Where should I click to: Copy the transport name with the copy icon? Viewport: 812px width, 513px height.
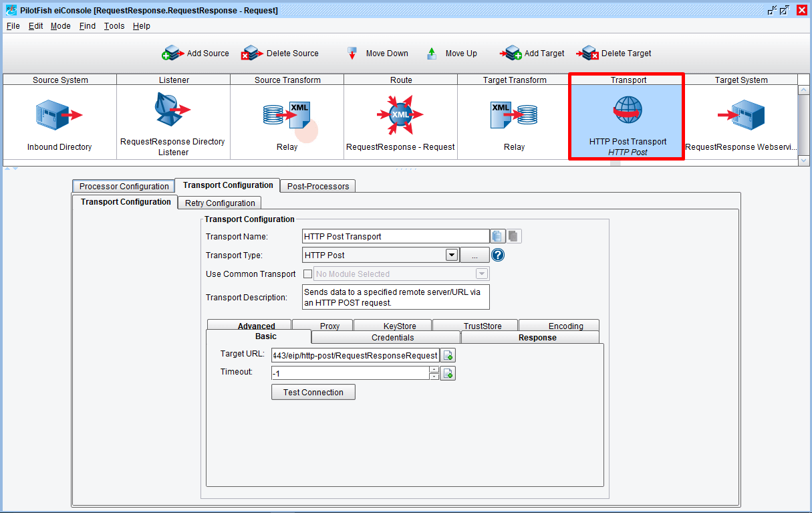497,236
